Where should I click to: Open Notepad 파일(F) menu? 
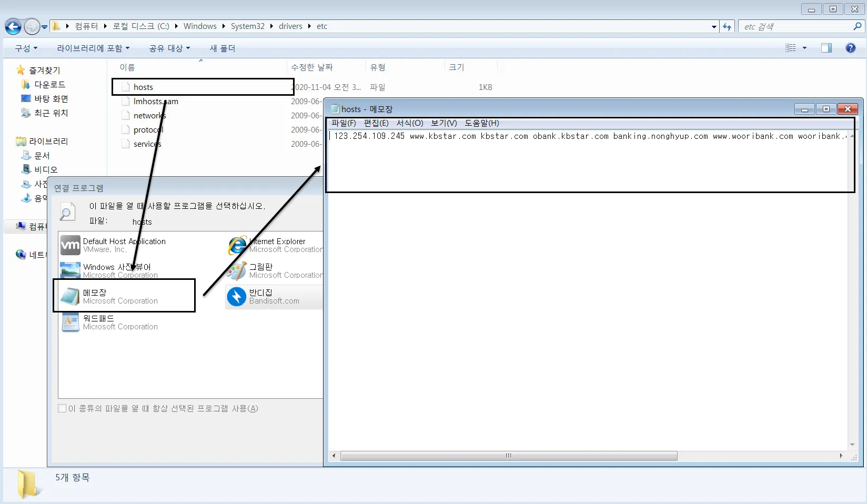pos(344,123)
